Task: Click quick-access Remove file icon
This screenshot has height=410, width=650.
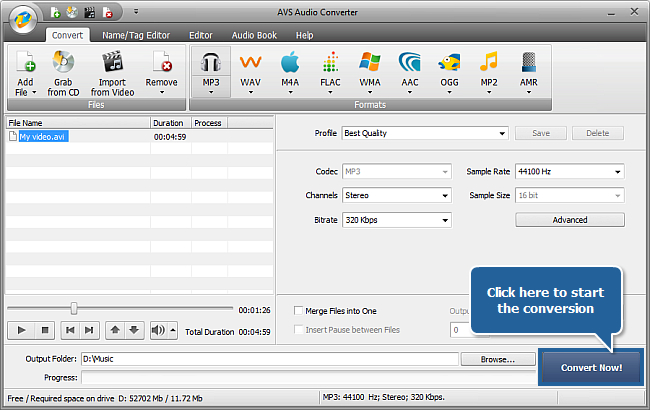Action: (107, 12)
